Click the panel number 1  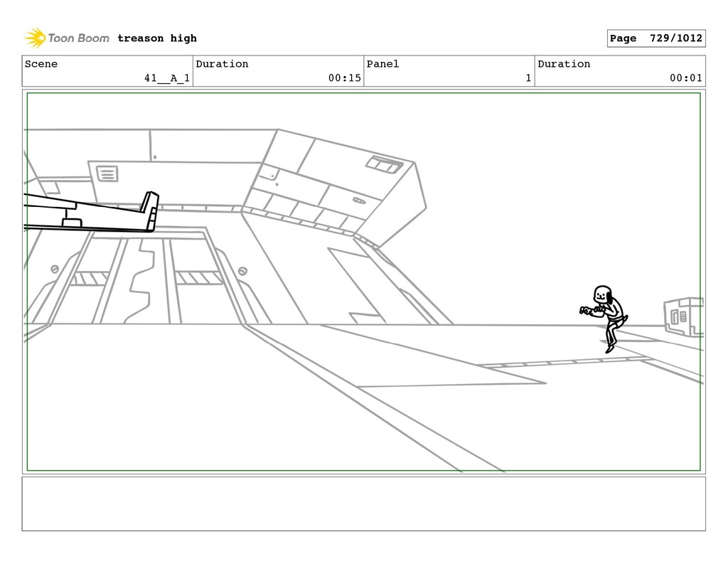tap(528, 78)
